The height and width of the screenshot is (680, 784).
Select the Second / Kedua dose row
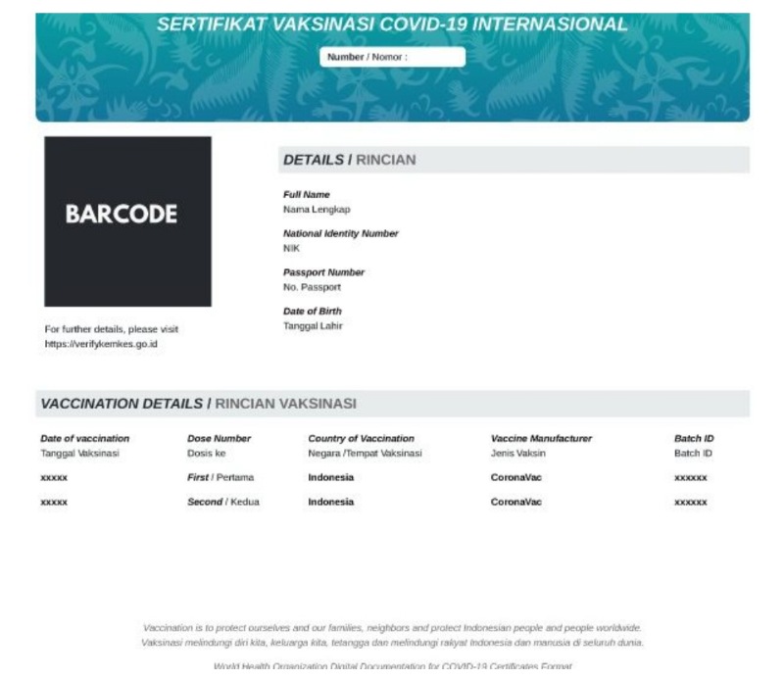coord(393,502)
